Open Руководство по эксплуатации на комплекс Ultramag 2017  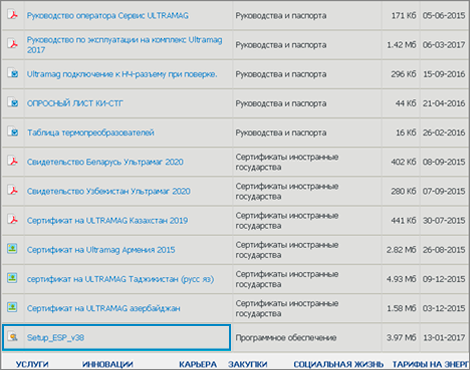pos(125,45)
